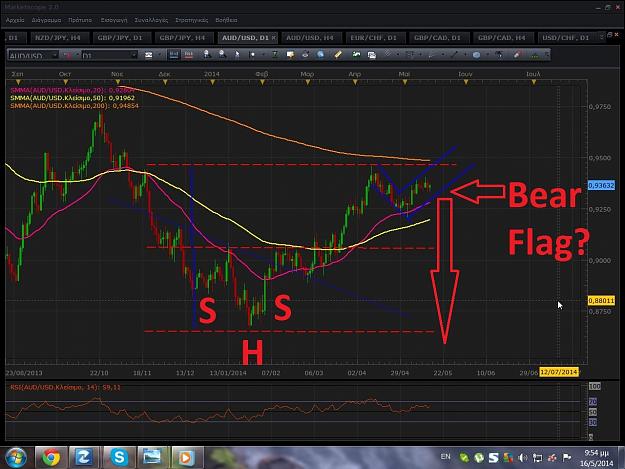Screen dimensions: 625x469
Task: Launch Google Chrome from the taskbar
Action: tap(51, 457)
